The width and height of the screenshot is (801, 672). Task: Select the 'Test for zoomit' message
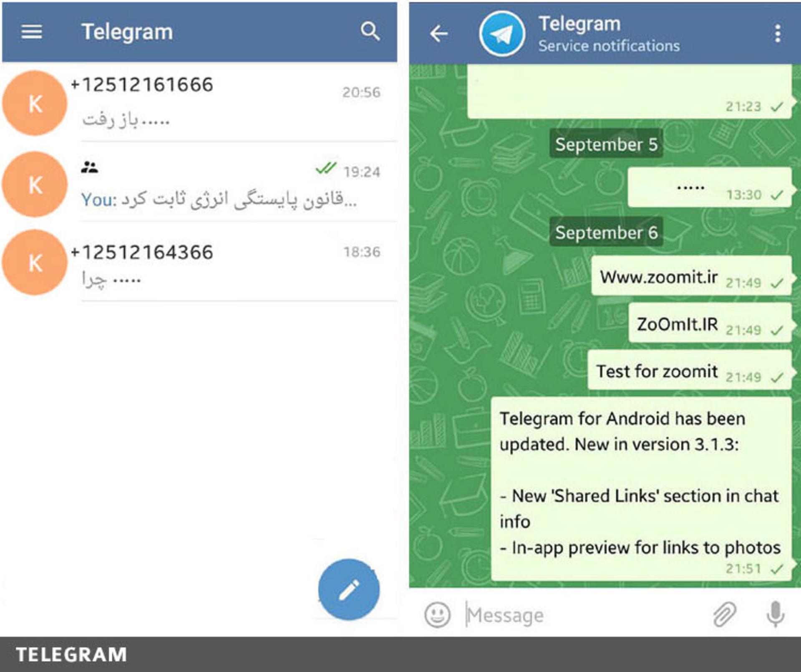point(690,370)
